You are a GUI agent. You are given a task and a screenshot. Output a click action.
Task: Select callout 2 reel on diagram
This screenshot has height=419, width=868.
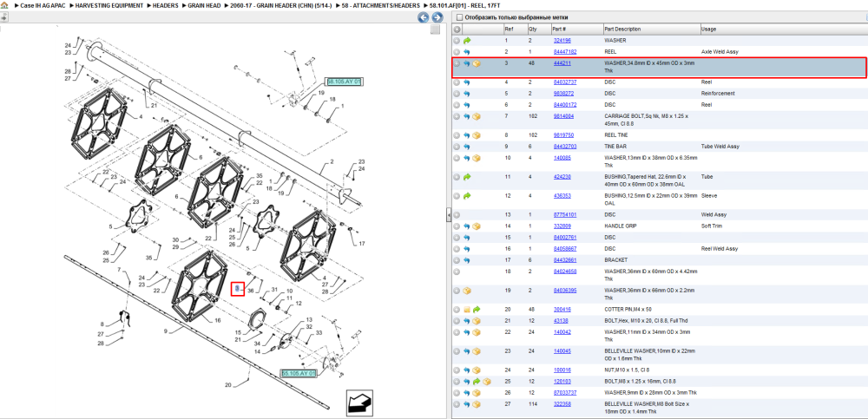point(332,161)
